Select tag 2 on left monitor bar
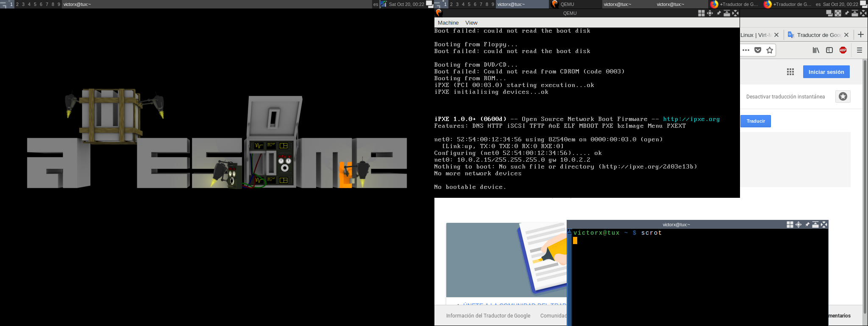The image size is (868, 326). (17, 4)
